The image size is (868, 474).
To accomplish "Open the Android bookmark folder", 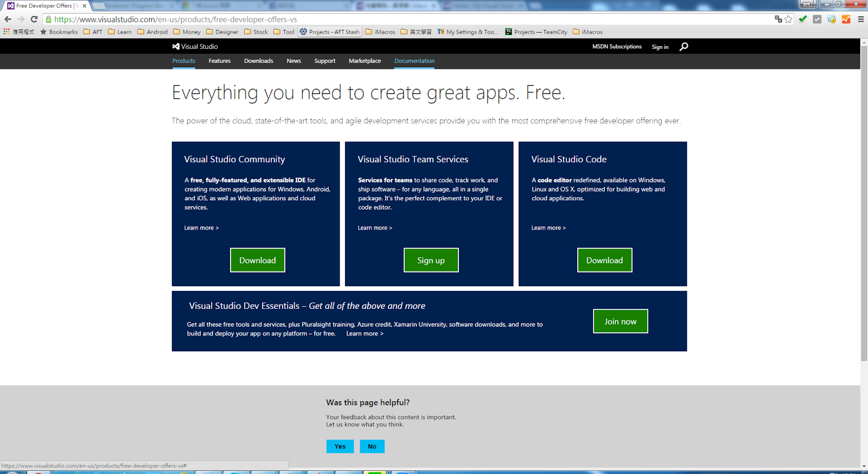I will (152, 32).
